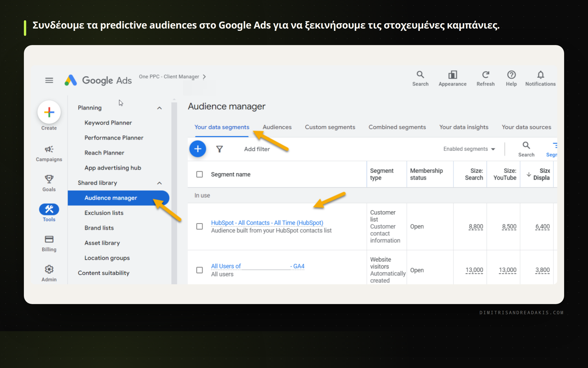Switch to Your data segments tab

[222, 127]
